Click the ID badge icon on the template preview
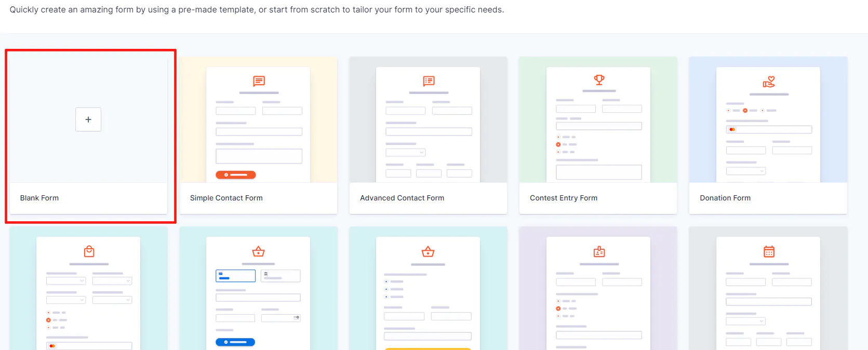The image size is (868, 350). pos(599,252)
